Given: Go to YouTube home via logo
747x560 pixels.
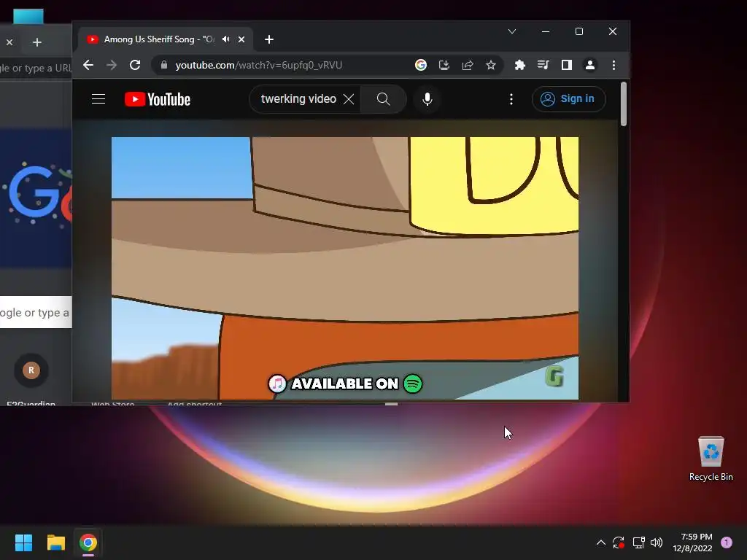Looking at the screenshot, I should tap(158, 99).
